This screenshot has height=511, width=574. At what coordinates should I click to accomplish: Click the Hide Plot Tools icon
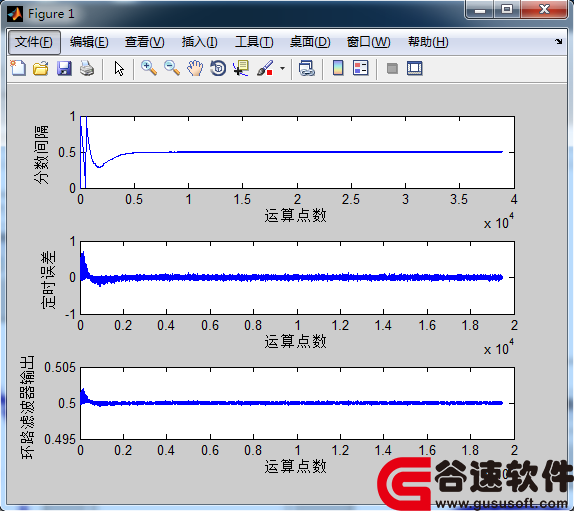392,69
